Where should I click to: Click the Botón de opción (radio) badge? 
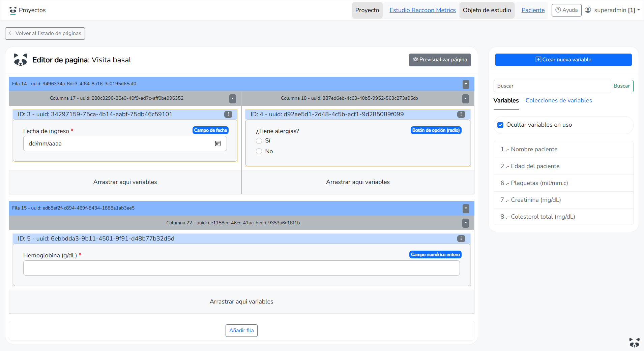436,130
